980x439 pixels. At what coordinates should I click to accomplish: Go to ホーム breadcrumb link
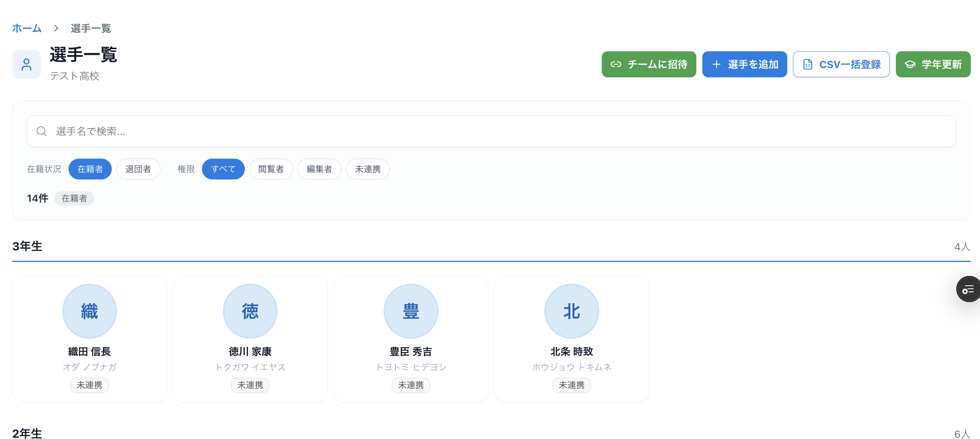coord(27,28)
